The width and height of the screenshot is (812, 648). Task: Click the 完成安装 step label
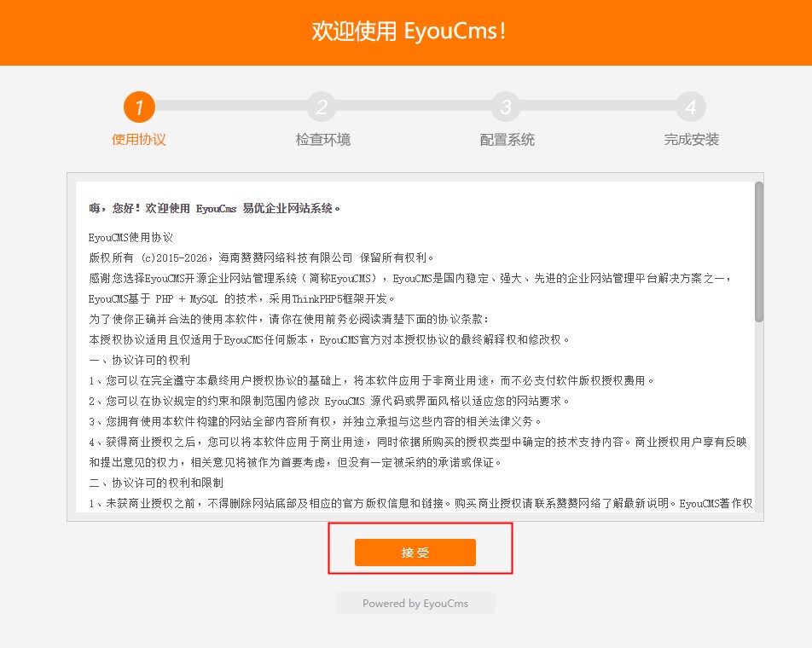(x=692, y=139)
